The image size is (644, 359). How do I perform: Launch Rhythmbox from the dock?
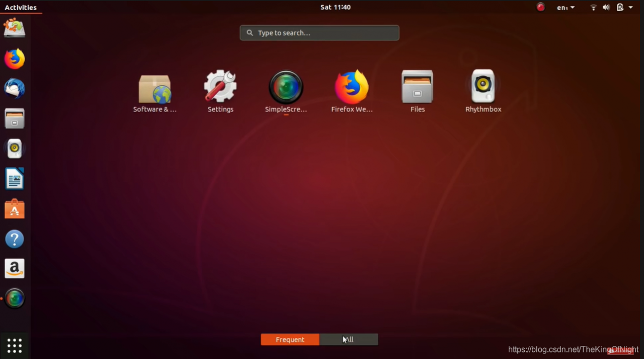15,148
